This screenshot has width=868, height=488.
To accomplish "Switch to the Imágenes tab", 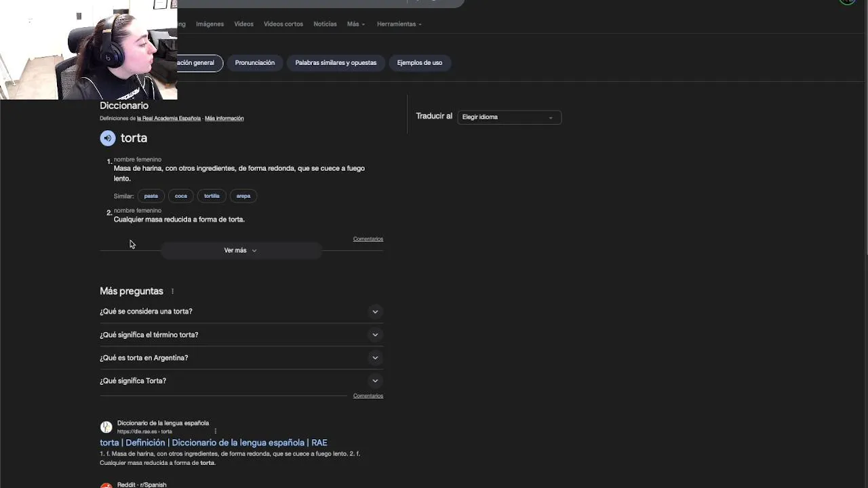I will tap(210, 24).
